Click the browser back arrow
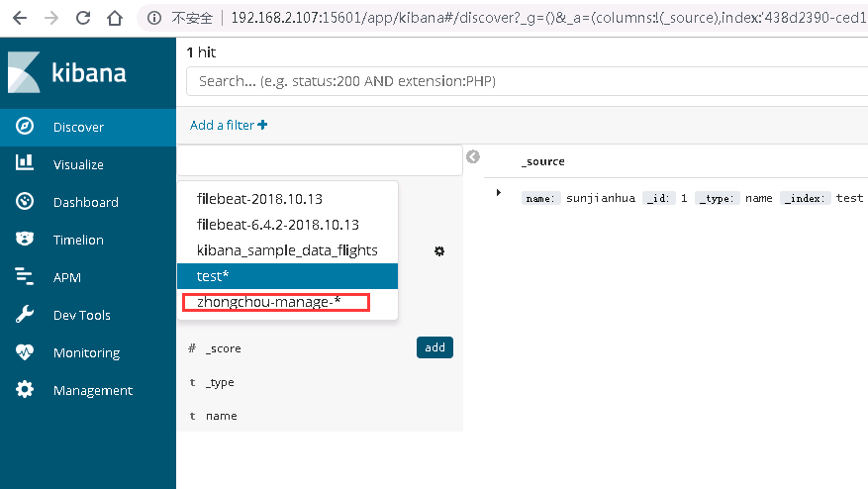This screenshot has height=489, width=868. pos(20,18)
